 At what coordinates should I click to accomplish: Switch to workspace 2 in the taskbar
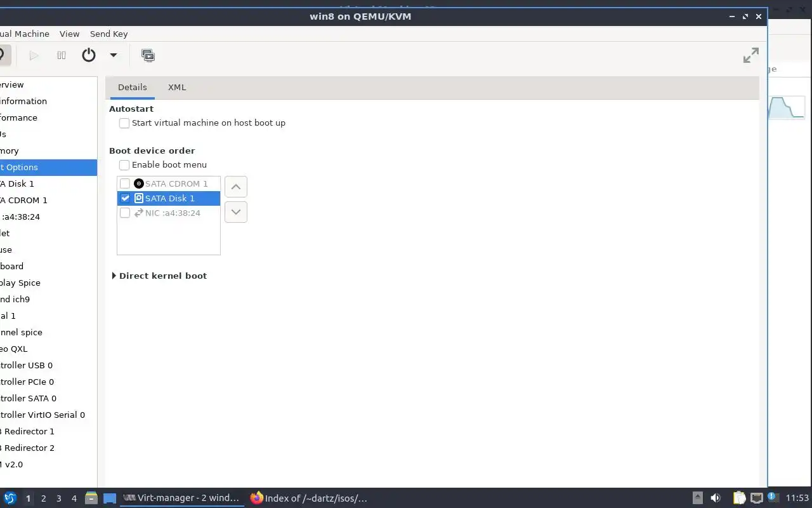click(x=43, y=498)
